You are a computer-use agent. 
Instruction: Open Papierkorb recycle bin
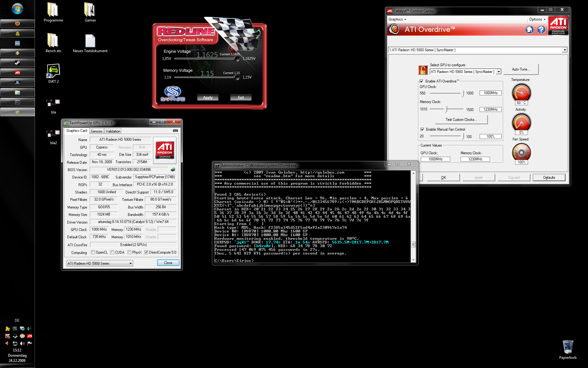point(567,347)
